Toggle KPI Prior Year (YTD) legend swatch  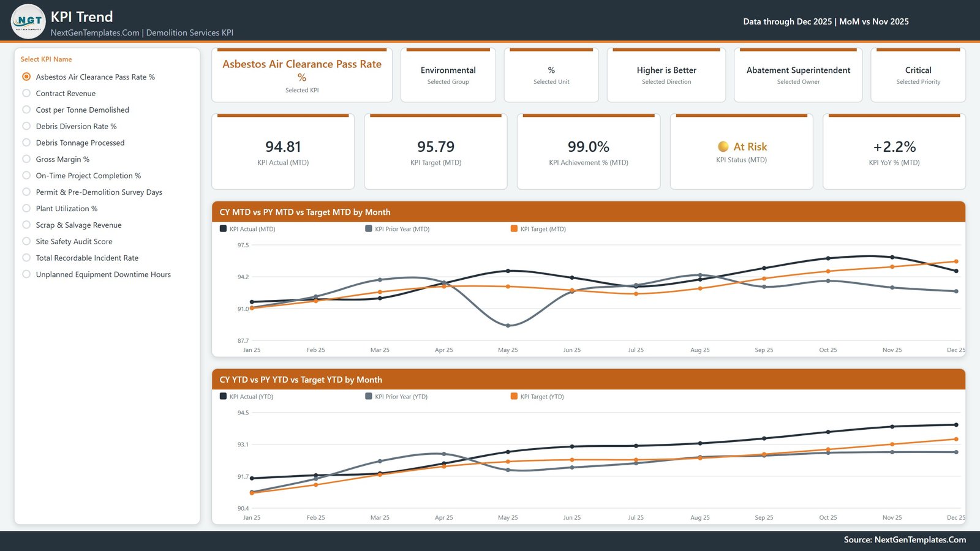369,396
